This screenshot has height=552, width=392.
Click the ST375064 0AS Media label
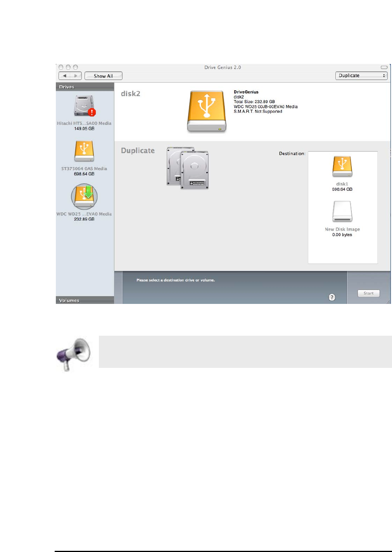(84, 169)
